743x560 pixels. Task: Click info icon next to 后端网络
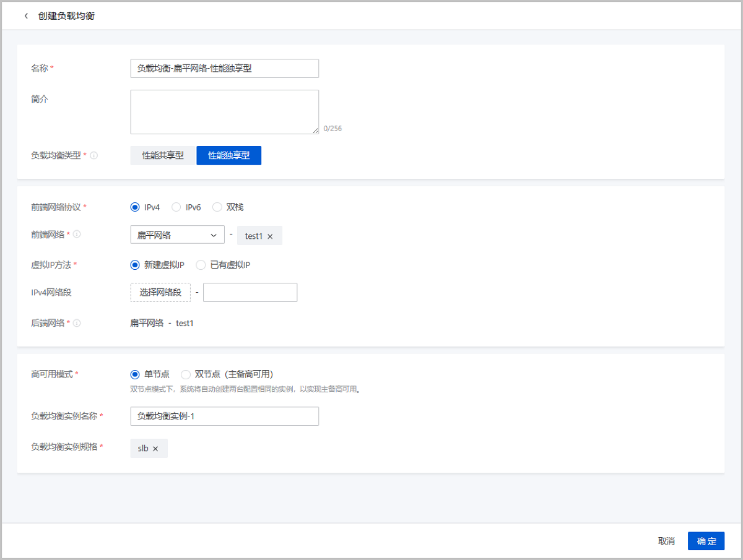tap(77, 323)
